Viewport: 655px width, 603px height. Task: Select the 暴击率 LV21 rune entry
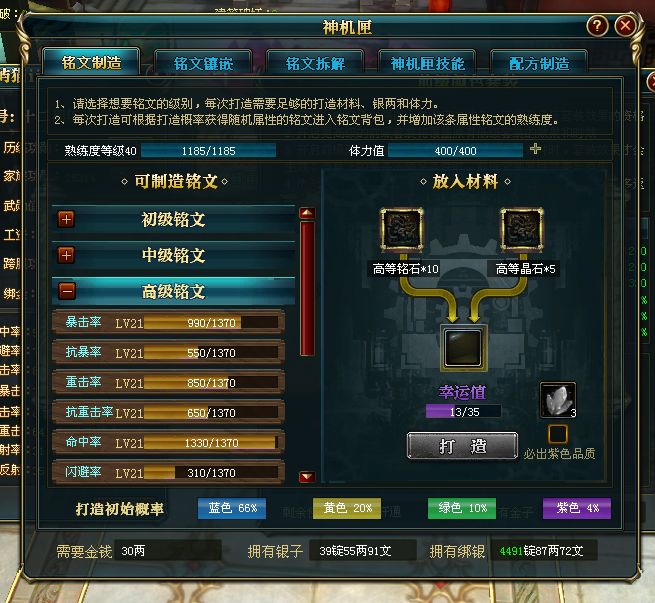(169, 322)
